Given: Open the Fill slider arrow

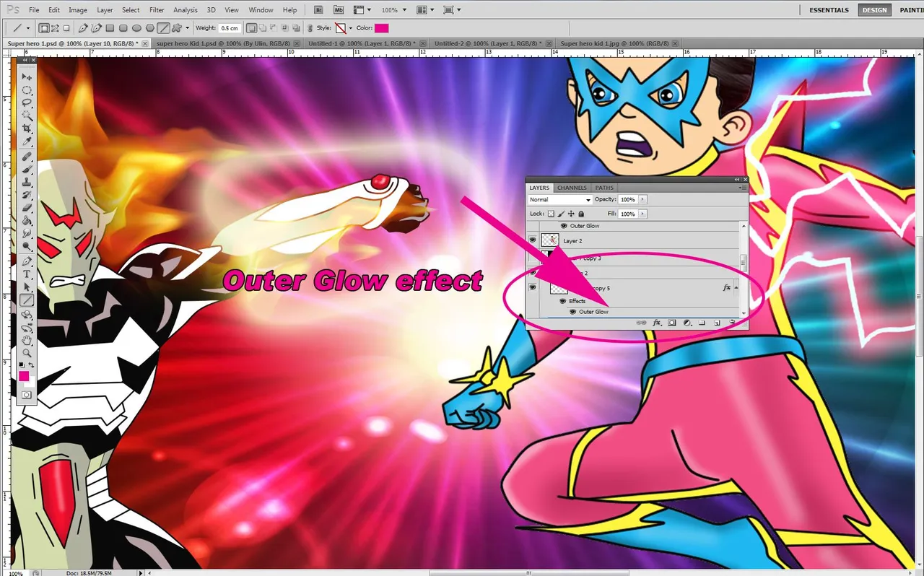Looking at the screenshot, I should [642, 214].
